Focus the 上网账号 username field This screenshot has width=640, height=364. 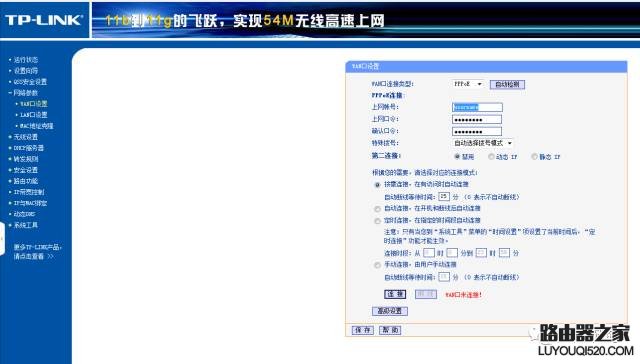478,107
